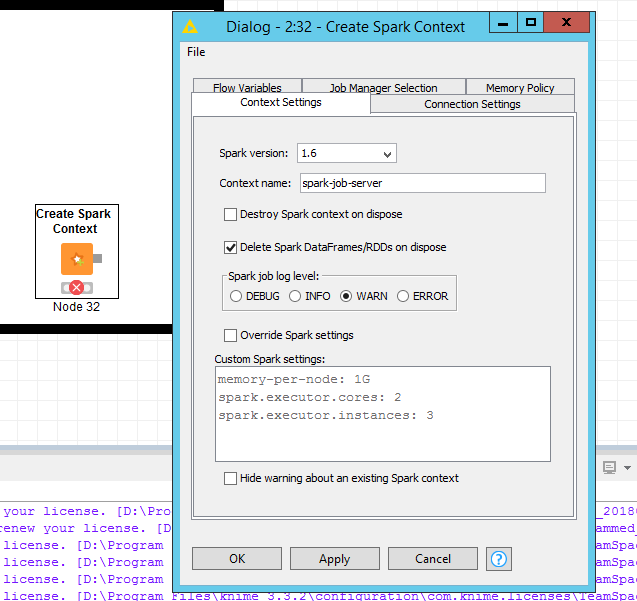Select WARN log level
The image size is (637, 601).
tap(346, 296)
